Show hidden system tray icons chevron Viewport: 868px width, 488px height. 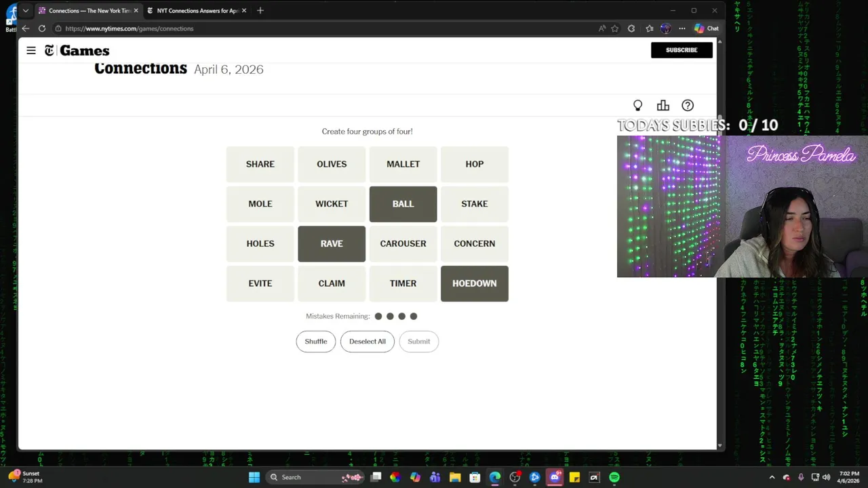772,477
